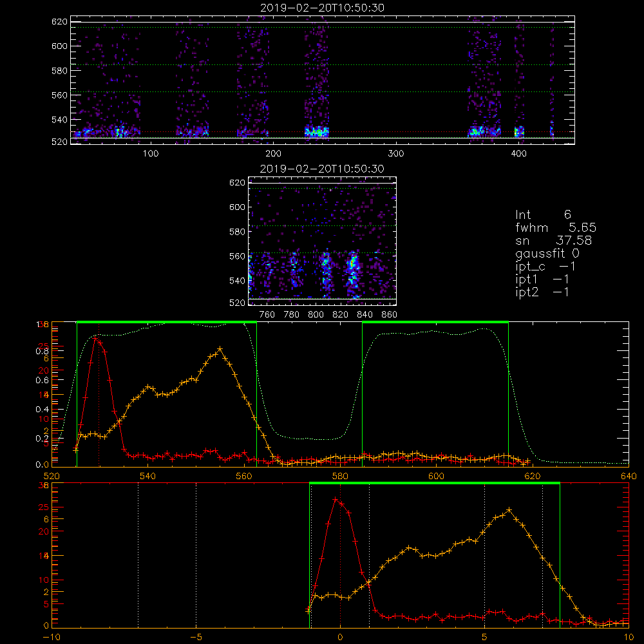Screen dimensions: 644x644
Task: Click x-axis label 5 on bottom plot
Action: tap(485, 638)
